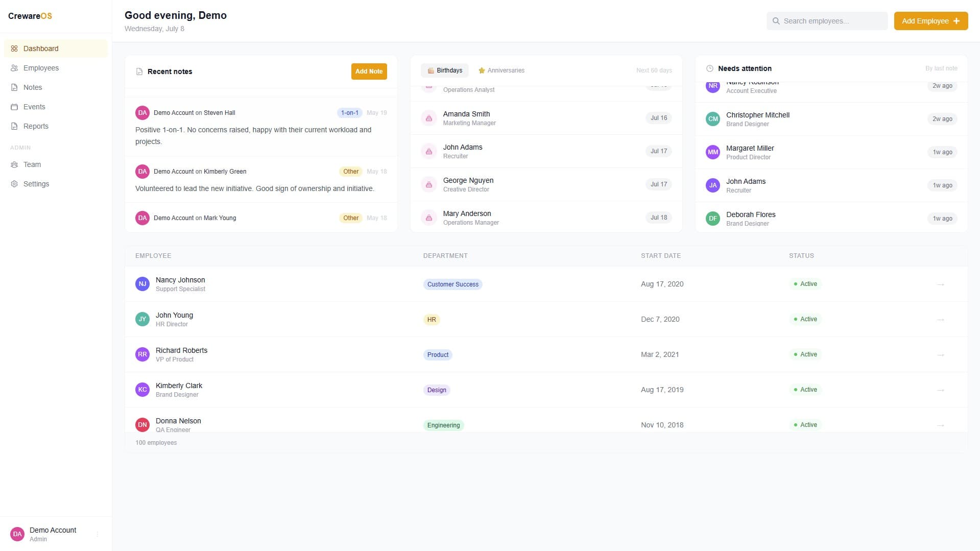Open the Reports section
The width and height of the screenshot is (980, 551).
pos(56,126)
